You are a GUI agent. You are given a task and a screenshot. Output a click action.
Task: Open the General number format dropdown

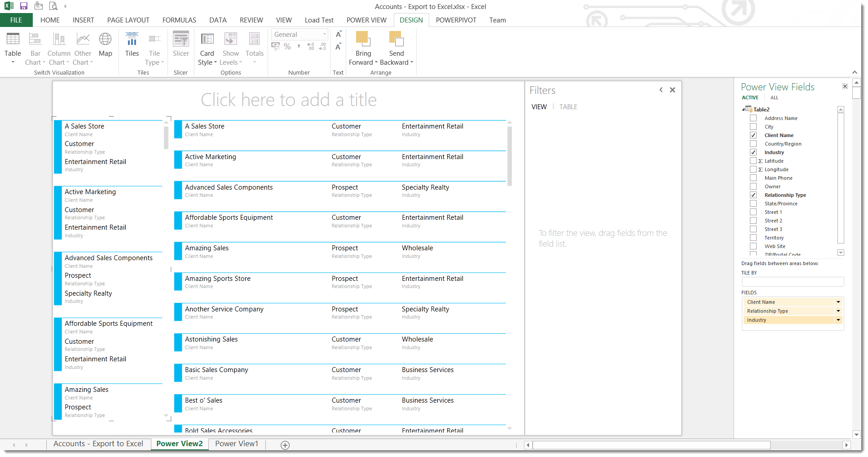pos(324,35)
